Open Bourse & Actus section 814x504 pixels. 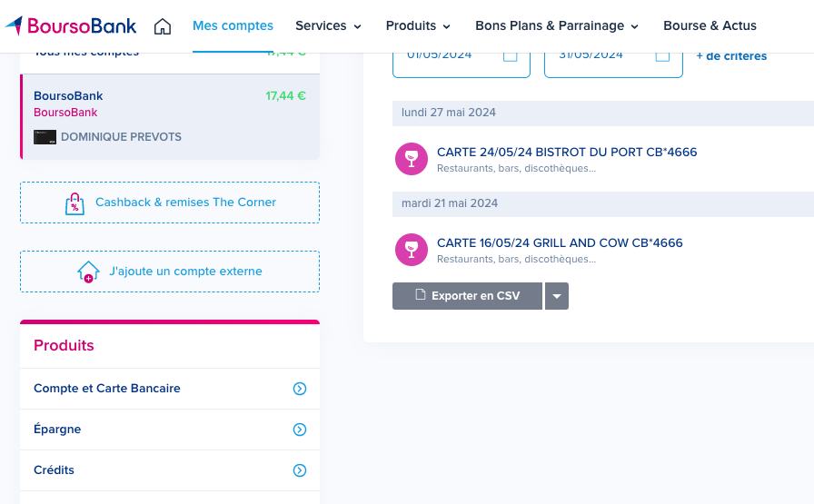[x=710, y=25]
